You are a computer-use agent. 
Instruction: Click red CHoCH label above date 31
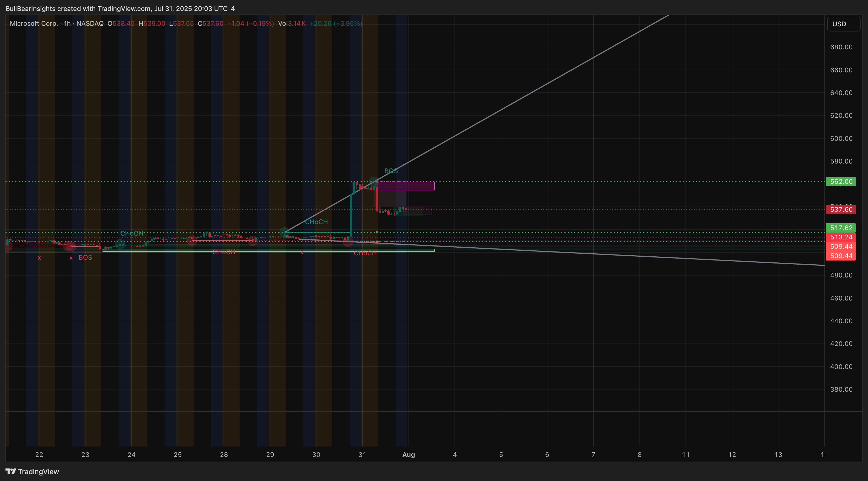365,253
